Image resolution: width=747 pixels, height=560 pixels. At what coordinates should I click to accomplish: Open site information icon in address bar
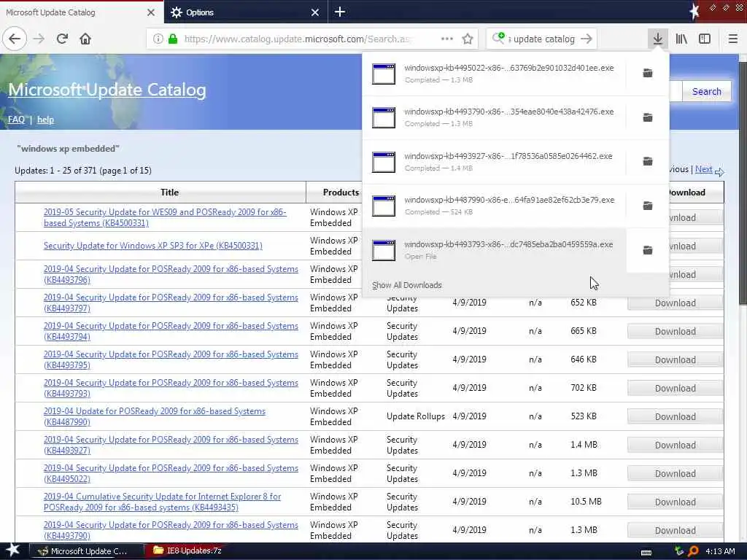(x=158, y=39)
